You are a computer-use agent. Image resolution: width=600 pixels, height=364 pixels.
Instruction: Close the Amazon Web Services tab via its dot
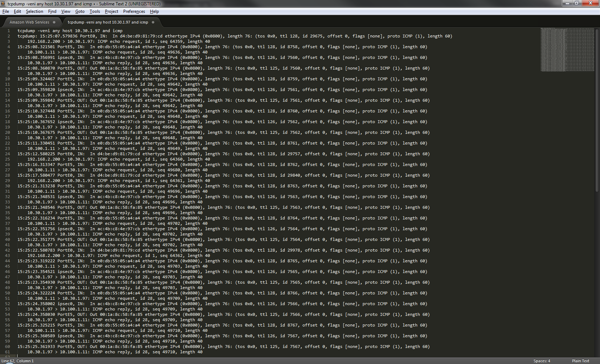coord(54,22)
